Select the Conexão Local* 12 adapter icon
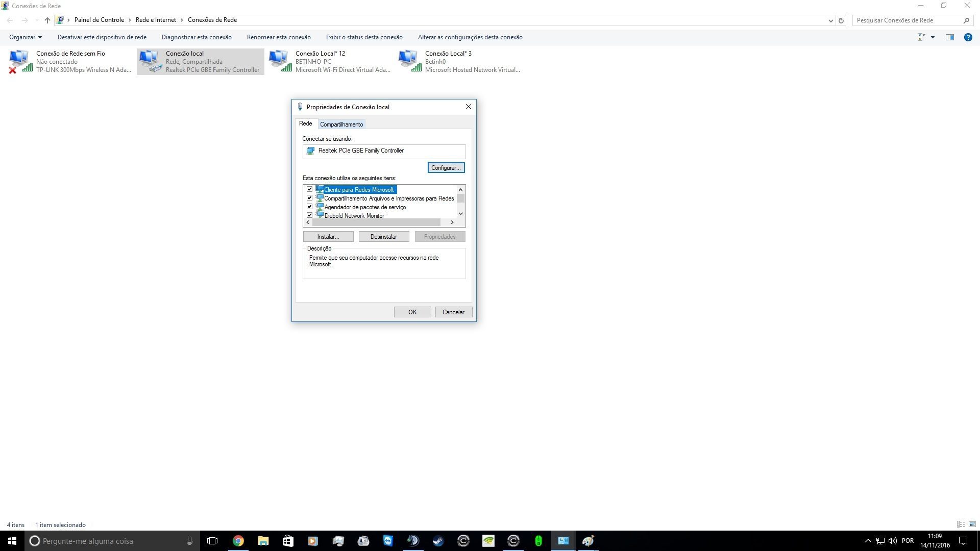This screenshot has height=551, width=980. 280,61
